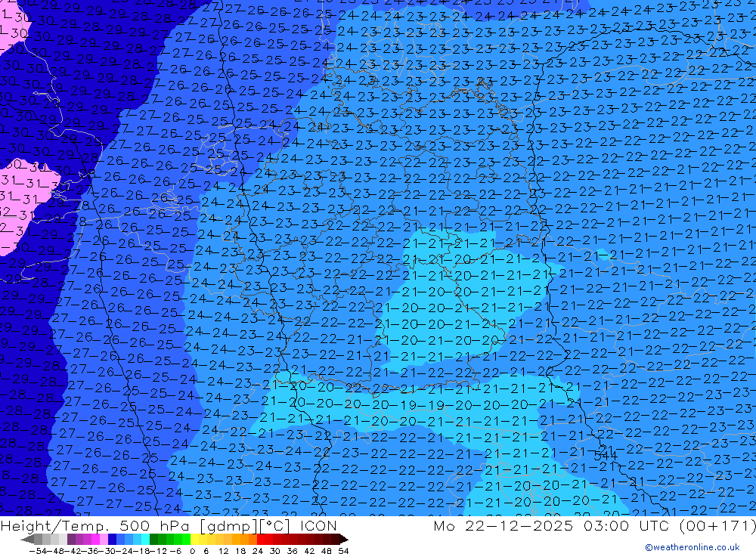The width and height of the screenshot is (756, 554).
Task: Pick the bright red swatch in the legend
Action: [262, 539]
